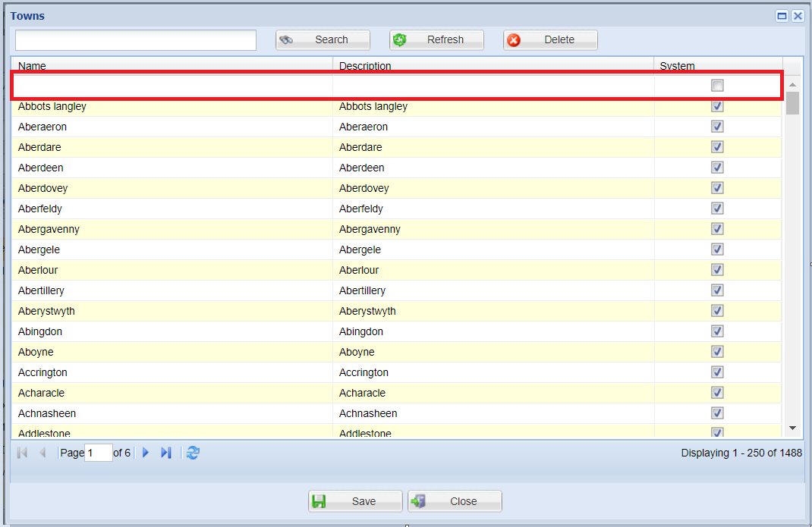812x527 pixels.
Task: Click the scrollbar down arrow
Action: click(792, 428)
